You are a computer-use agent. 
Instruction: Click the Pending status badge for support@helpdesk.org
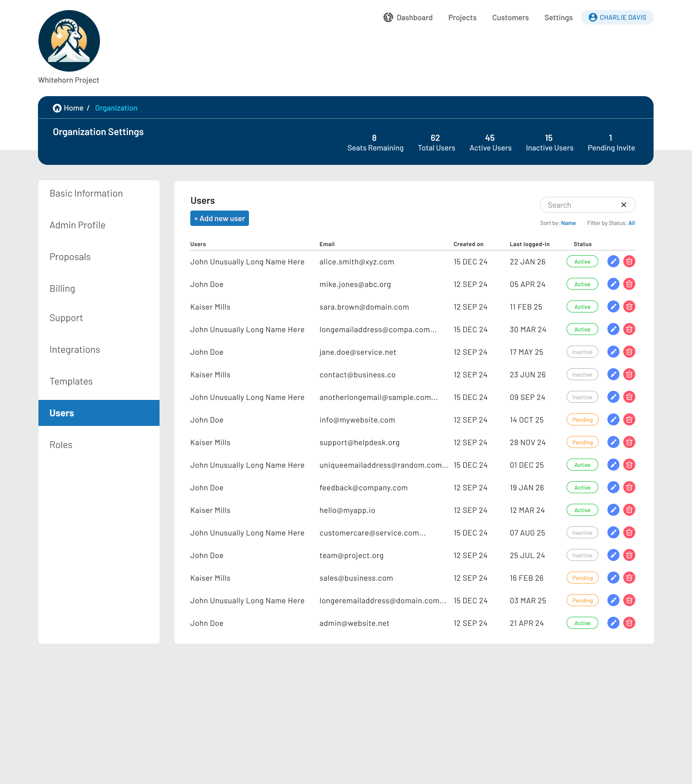pyautogui.click(x=582, y=442)
